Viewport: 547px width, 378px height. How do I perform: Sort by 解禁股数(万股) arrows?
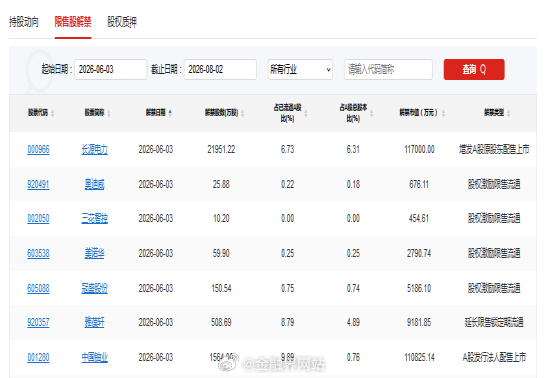(242, 113)
